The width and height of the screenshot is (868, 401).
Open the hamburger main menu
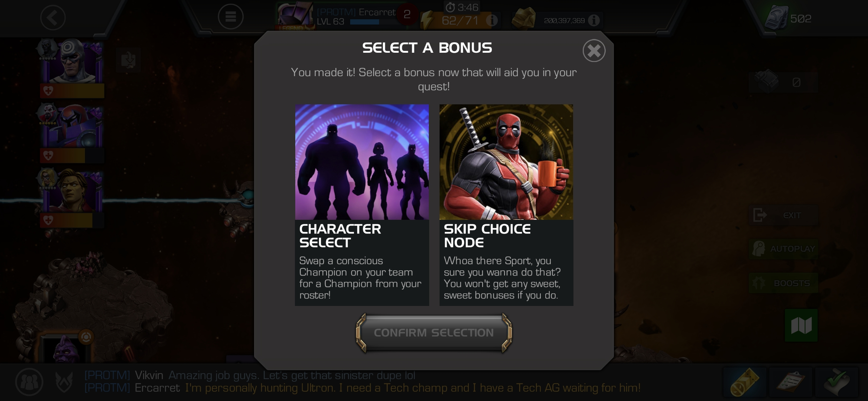230,17
